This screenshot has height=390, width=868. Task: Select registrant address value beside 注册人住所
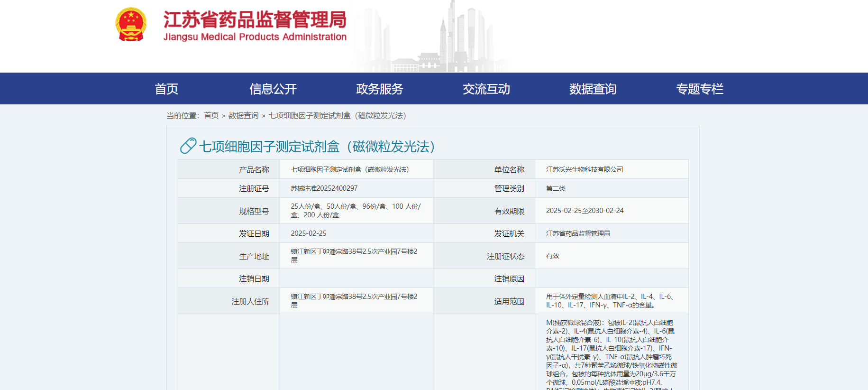(354, 301)
